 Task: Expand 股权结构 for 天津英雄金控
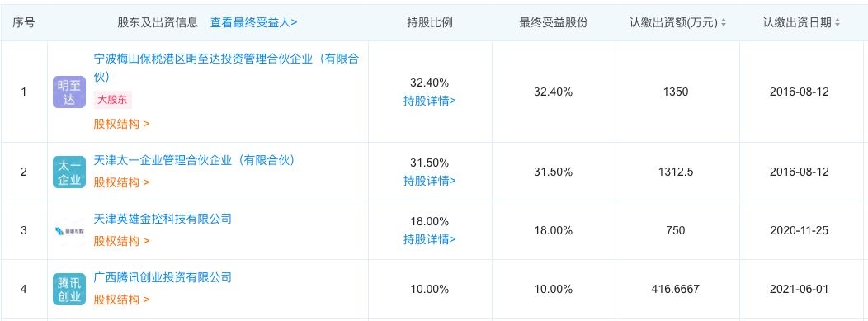point(121,241)
